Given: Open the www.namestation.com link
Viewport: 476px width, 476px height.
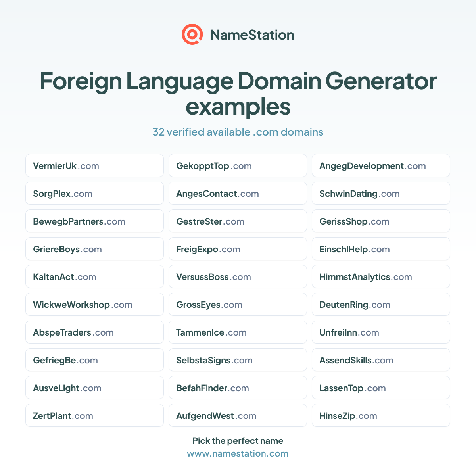Looking at the screenshot, I should [x=238, y=453].
